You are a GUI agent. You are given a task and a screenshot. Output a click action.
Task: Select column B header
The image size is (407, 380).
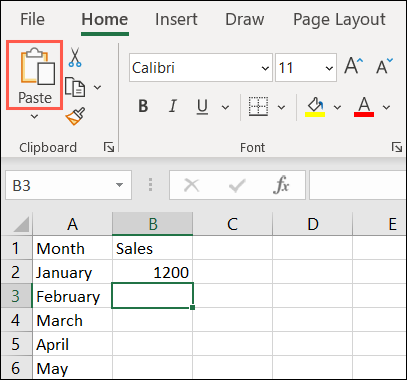coord(153,224)
